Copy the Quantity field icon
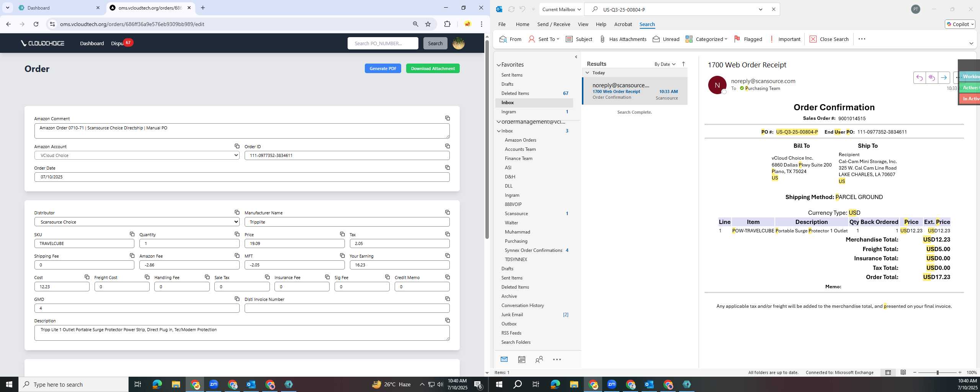 click(237, 234)
